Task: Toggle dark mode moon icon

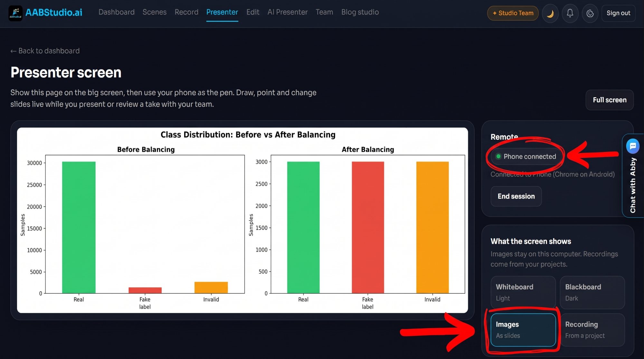Action: [550, 13]
